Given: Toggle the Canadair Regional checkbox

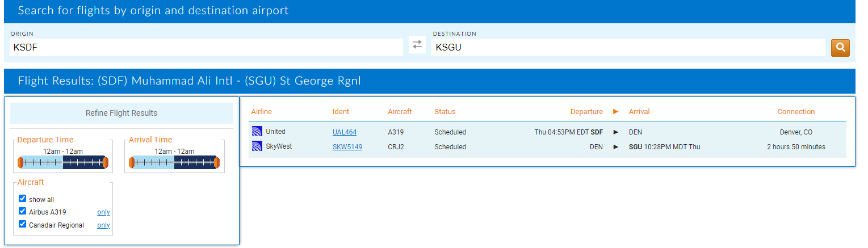Looking at the screenshot, I should coord(23,224).
